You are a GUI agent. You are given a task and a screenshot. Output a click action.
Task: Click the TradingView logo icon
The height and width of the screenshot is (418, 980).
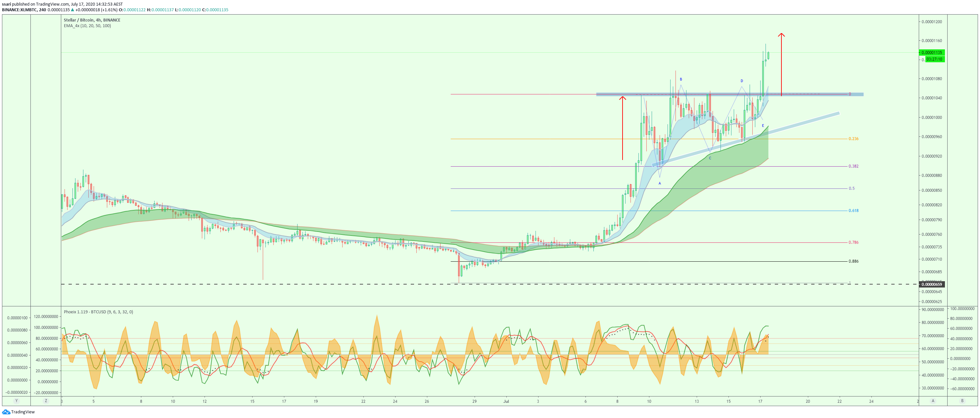(x=6, y=412)
